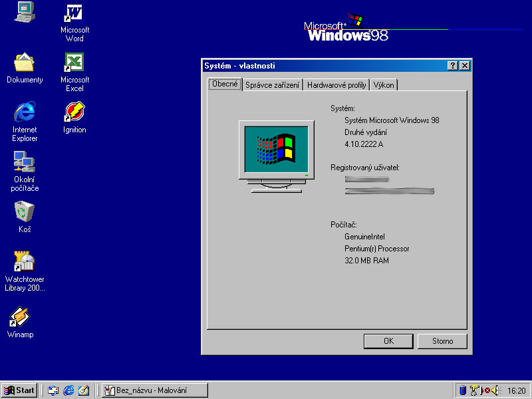
Task: Open the Hardwarové profily tab
Action: [336, 85]
